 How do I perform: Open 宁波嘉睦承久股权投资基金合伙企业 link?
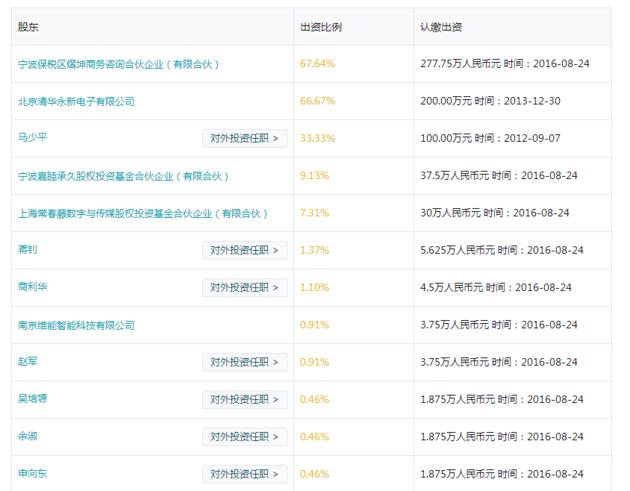(123, 176)
